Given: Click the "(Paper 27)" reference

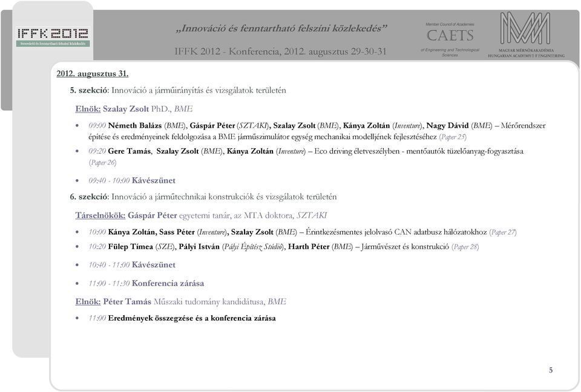Looking at the screenshot, I should [x=503, y=232].
